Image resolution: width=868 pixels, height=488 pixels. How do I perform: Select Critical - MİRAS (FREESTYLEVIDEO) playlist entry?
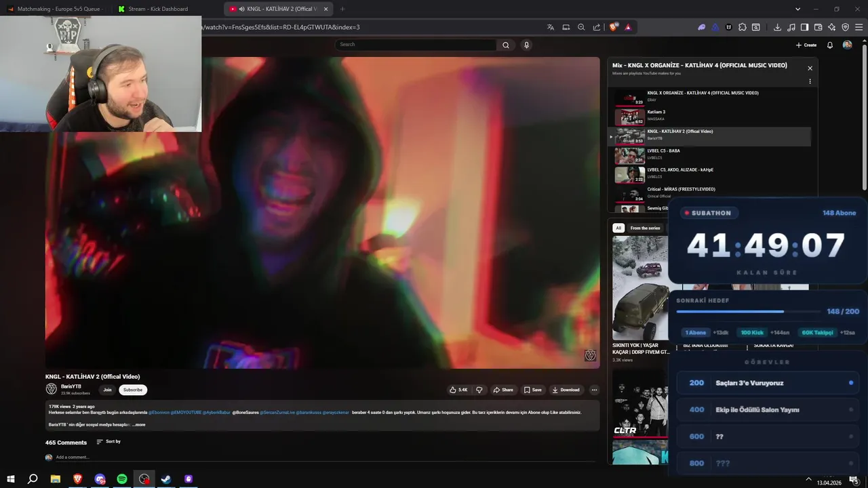click(x=709, y=194)
